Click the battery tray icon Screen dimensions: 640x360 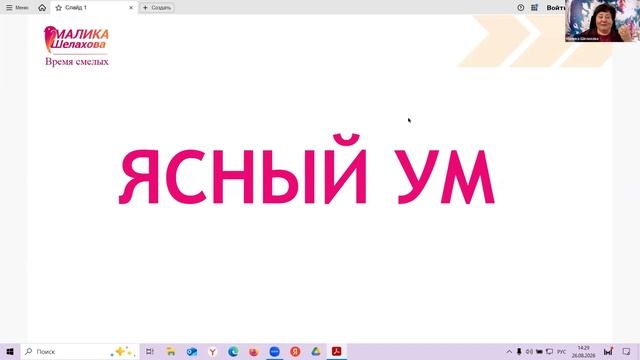click(x=539, y=351)
